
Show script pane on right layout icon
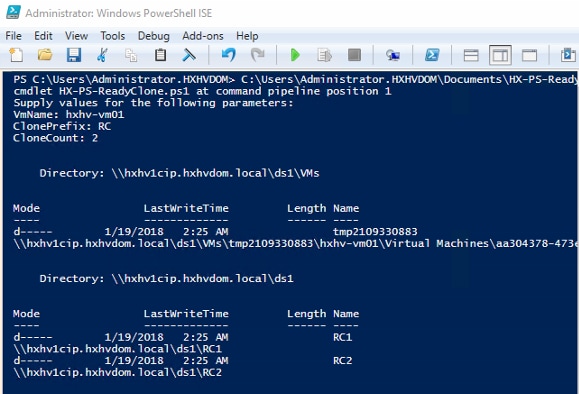pos(500,55)
